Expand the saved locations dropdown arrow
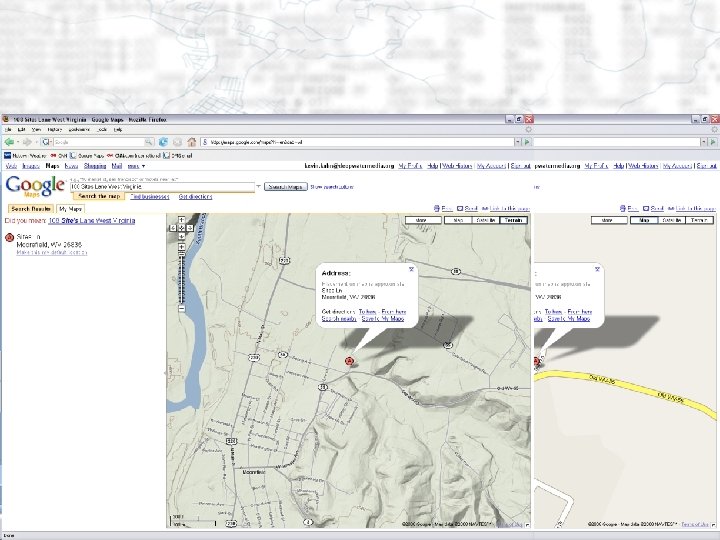720x540 pixels. point(260,186)
